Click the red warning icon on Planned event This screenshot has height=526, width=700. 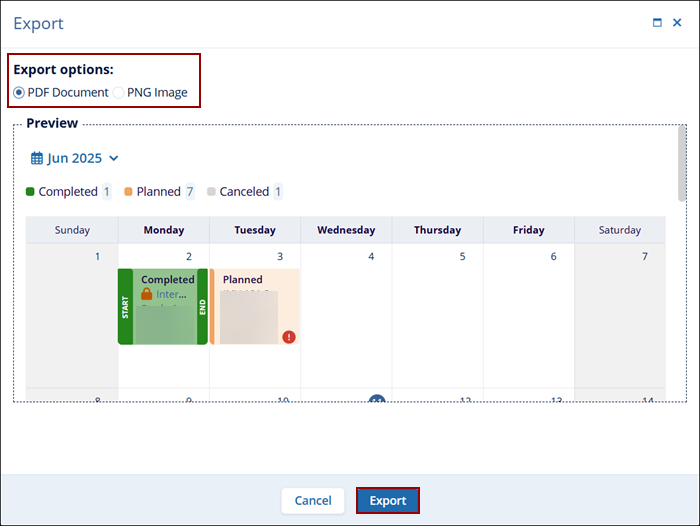coord(289,337)
